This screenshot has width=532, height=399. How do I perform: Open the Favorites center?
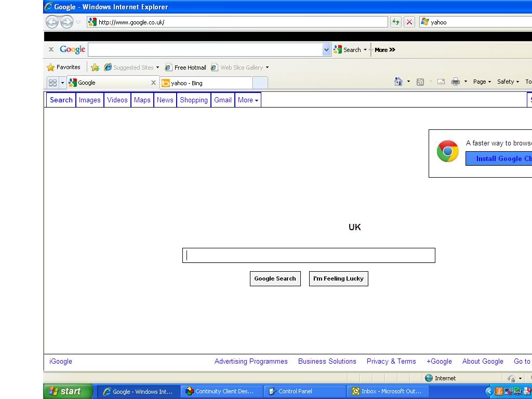(x=63, y=67)
